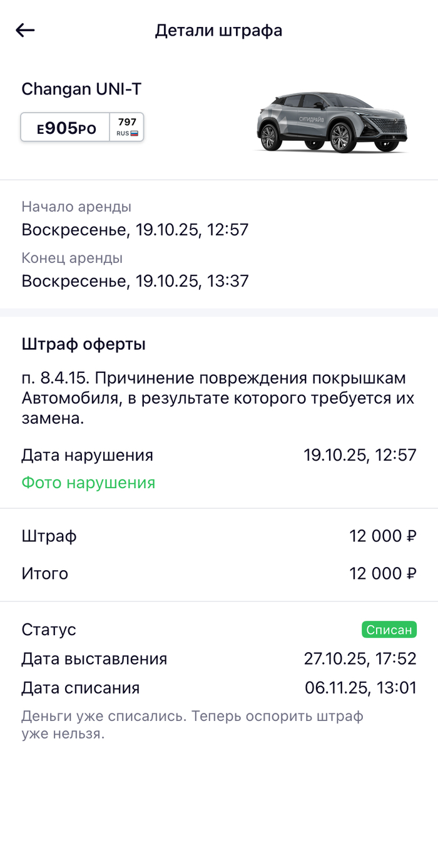Tap the Дата выставления value 27.10.25

point(360,658)
